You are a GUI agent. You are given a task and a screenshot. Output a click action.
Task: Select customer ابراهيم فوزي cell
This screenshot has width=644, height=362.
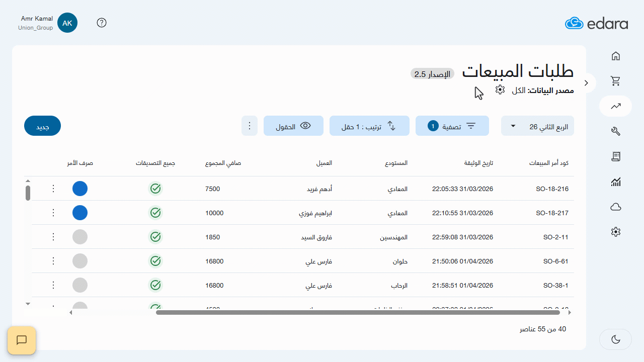tap(315, 213)
